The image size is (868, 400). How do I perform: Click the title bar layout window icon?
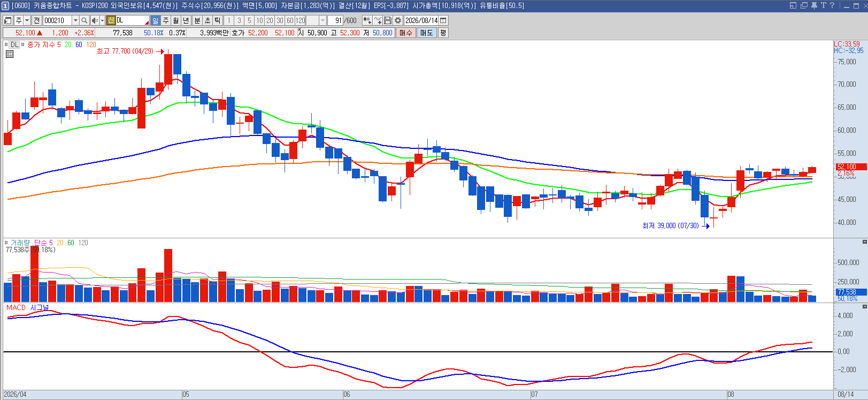coord(793,5)
